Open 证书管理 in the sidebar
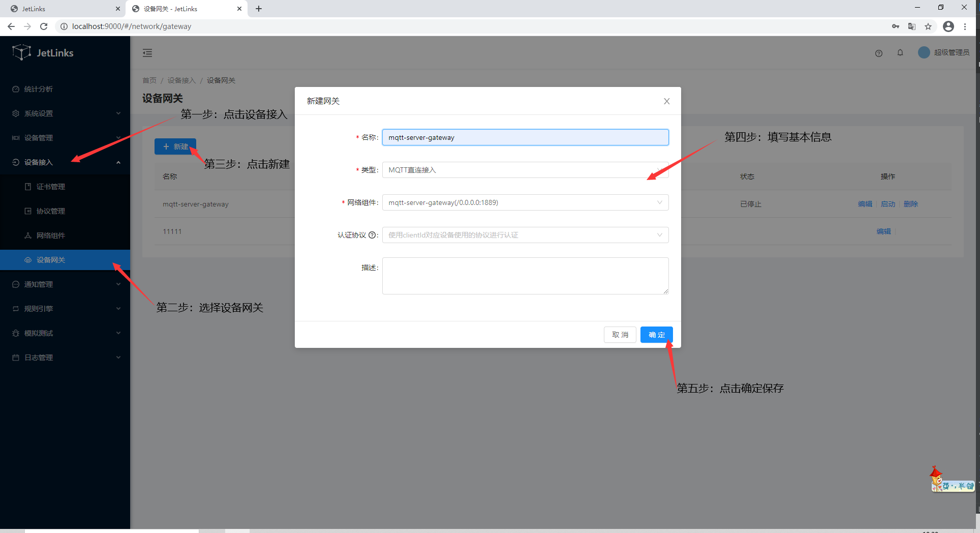The height and width of the screenshot is (533, 980). click(x=51, y=186)
